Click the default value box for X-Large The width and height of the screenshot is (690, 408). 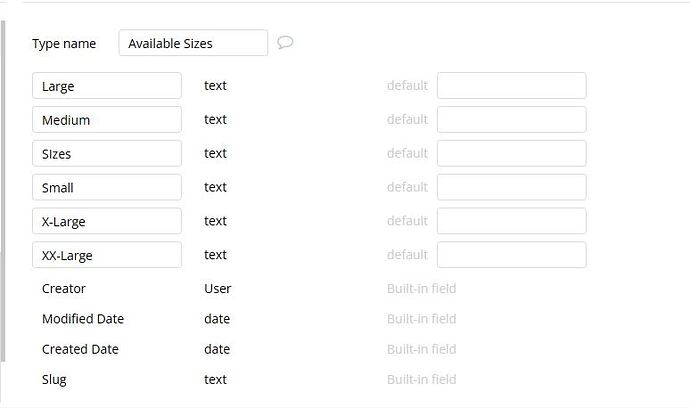click(x=511, y=221)
